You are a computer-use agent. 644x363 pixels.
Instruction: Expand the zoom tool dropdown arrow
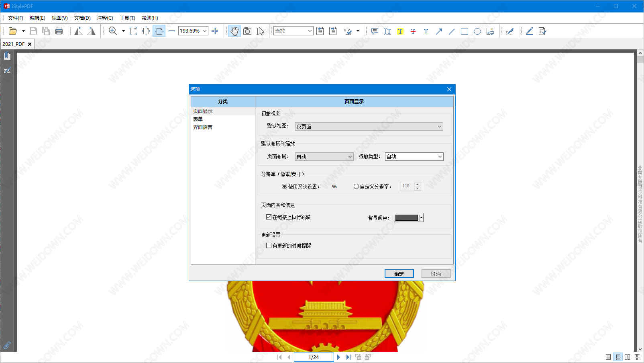(x=123, y=31)
